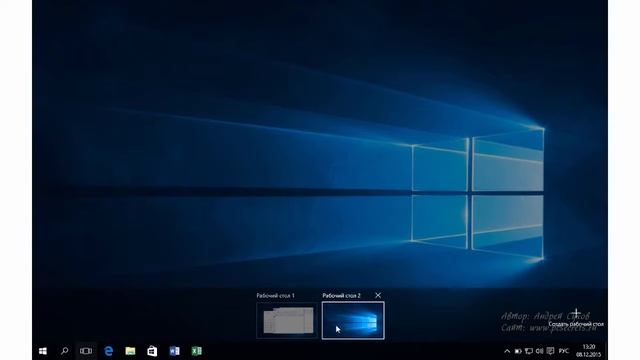Image resolution: width=640 pixels, height=360 pixels.
Task: Open the Store app on taskbar
Action: click(152, 351)
